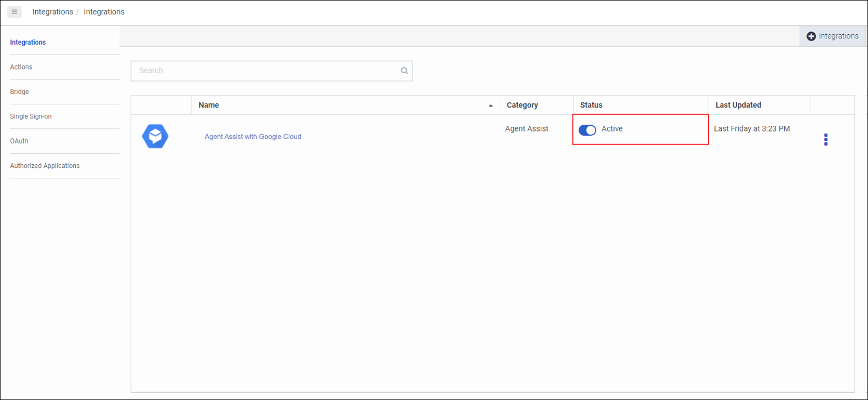Open Single Sign-on settings
The height and width of the screenshot is (400, 868).
pyautogui.click(x=31, y=116)
